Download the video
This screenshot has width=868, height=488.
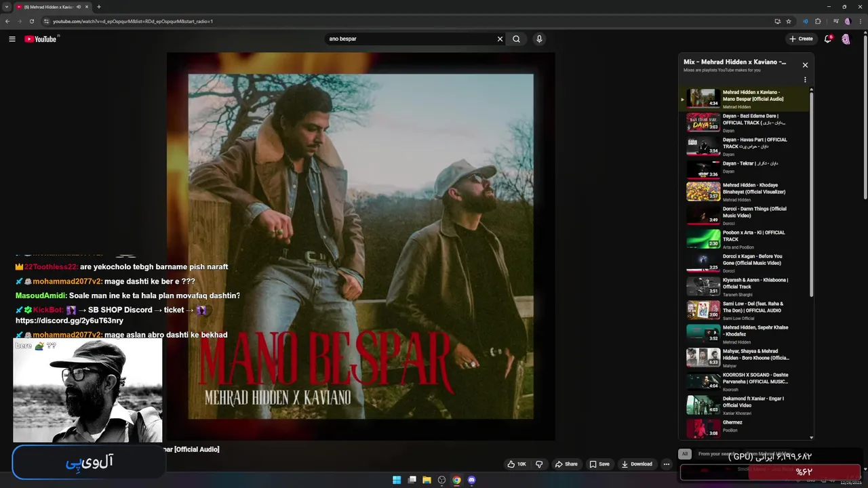click(x=637, y=464)
